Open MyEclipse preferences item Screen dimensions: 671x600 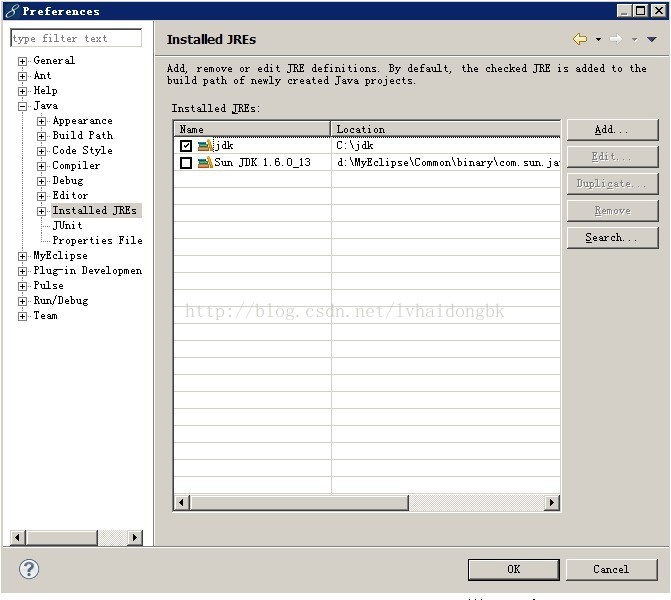point(60,255)
